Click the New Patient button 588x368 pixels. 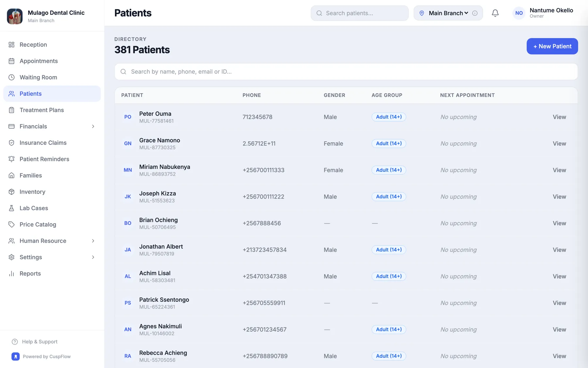552,46
